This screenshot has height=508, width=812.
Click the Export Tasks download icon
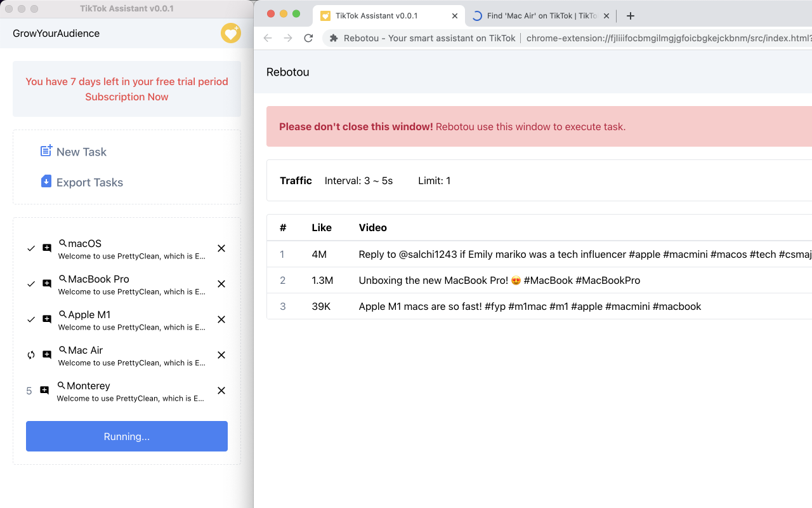point(46,182)
